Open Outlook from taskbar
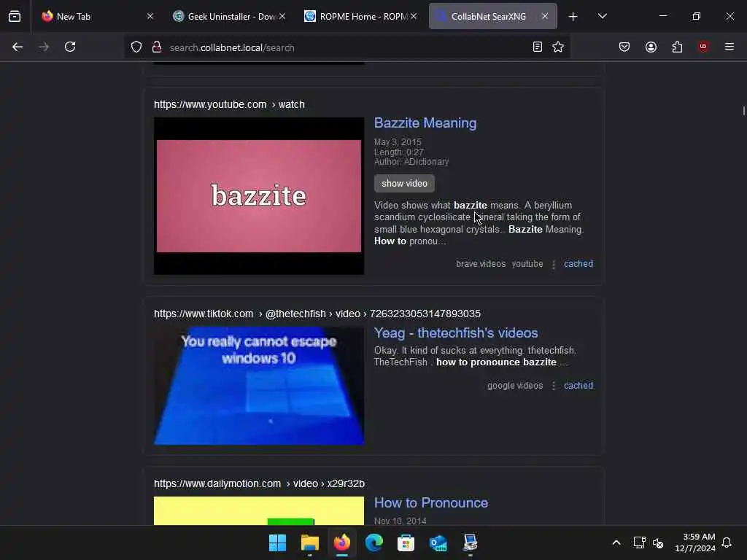 [x=438, y=542]
